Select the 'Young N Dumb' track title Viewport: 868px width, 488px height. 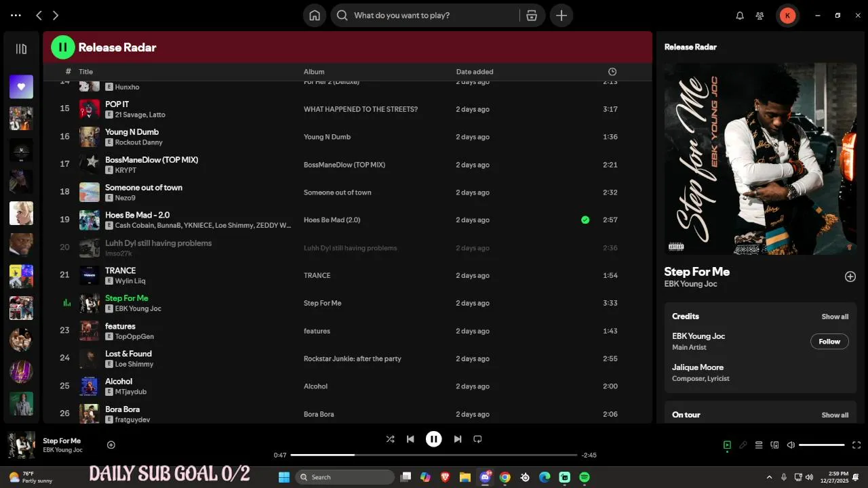click(x=132, y=132)
